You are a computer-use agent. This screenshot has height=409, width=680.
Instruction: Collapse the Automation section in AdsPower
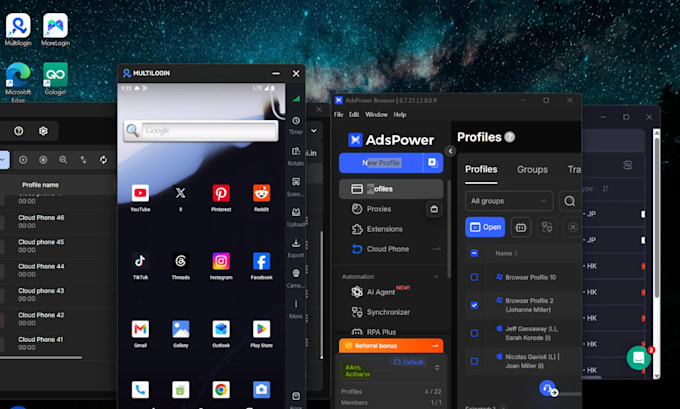436,276
